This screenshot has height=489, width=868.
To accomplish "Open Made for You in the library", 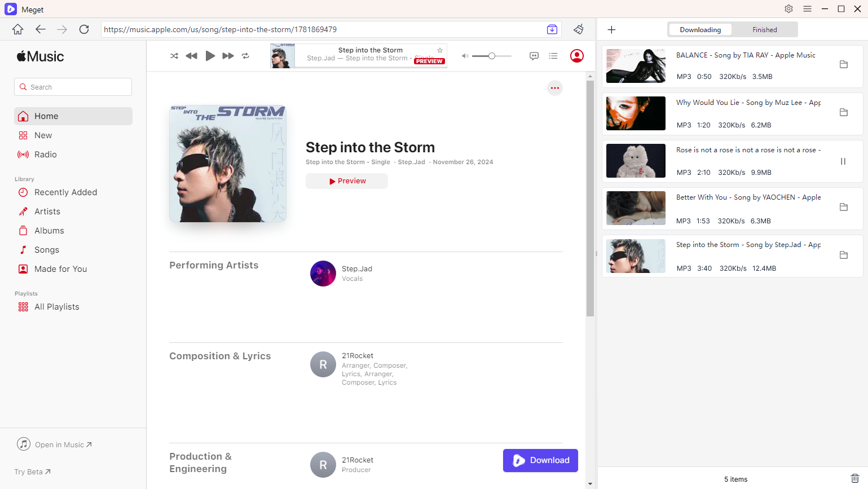I will (x=73, y=269).
